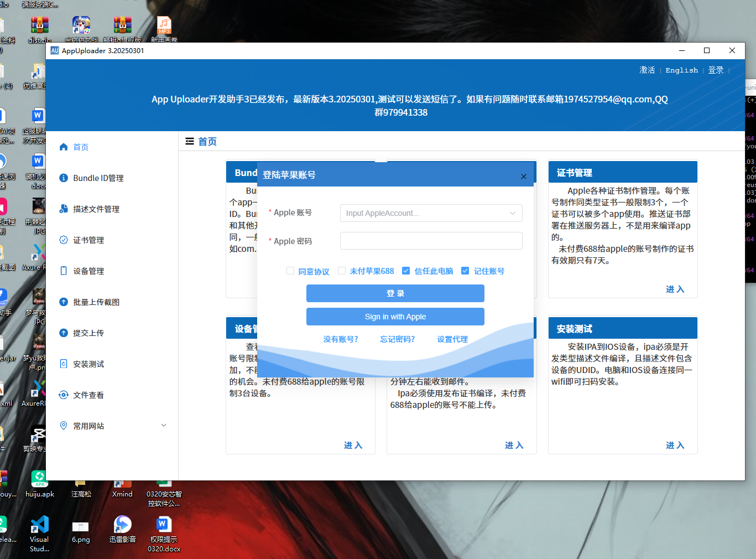Click the 证书管理 card header
Screen dimensions: 756x559
(623, 172)
